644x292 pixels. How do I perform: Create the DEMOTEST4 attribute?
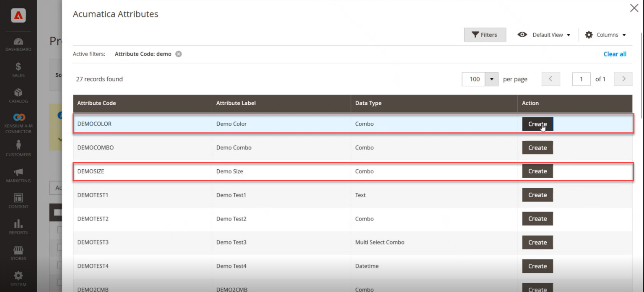pos(538,266)
